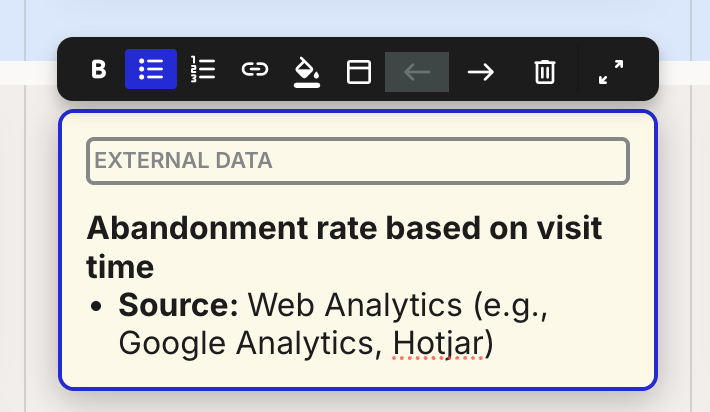Image resolution: width=710 pixels, height=412 pixels.
Task: Click the bullet point marker before Source
Action: (x=96, y=306)
